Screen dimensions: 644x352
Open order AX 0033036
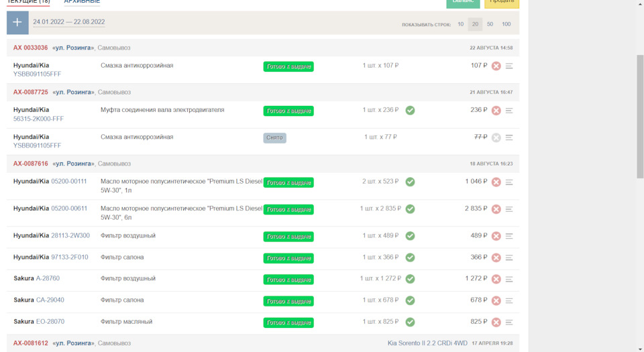30,48
